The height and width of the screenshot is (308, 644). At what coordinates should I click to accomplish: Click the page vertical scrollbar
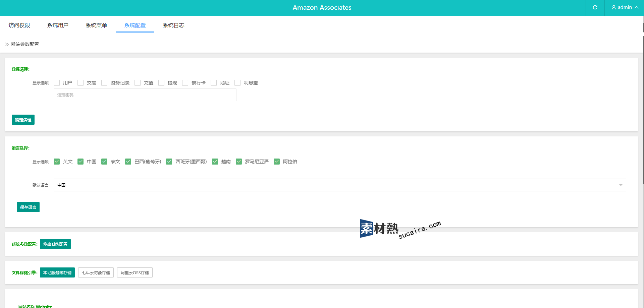pyautogui.click(x=643, y=110)
